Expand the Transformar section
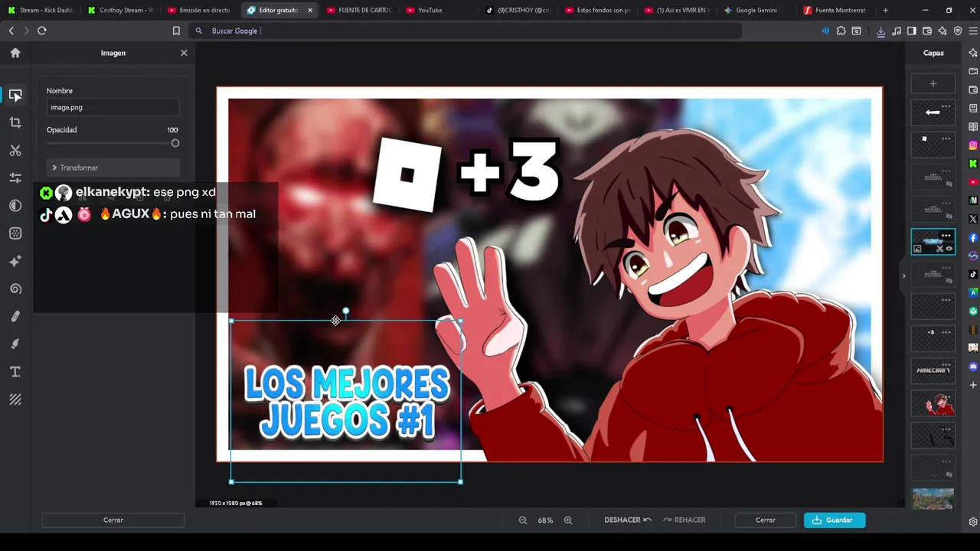 point(113,168)
